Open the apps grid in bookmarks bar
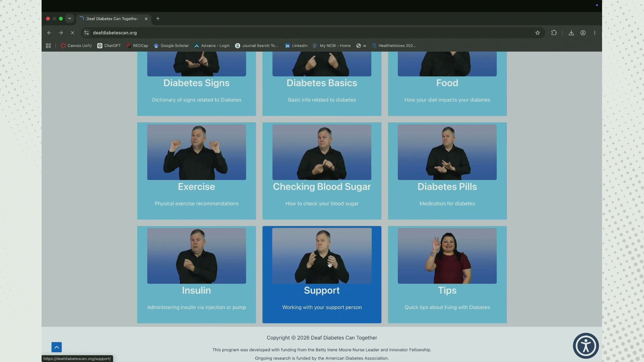Viewport: 644px width, 362px height. point(48,46)
